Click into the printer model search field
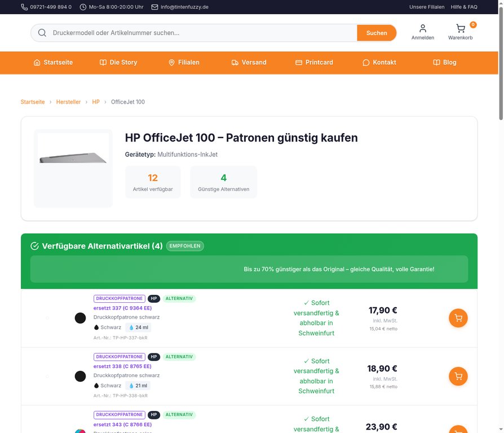The width and height of the screenshot is (504, 433). (x=203, y=33)
